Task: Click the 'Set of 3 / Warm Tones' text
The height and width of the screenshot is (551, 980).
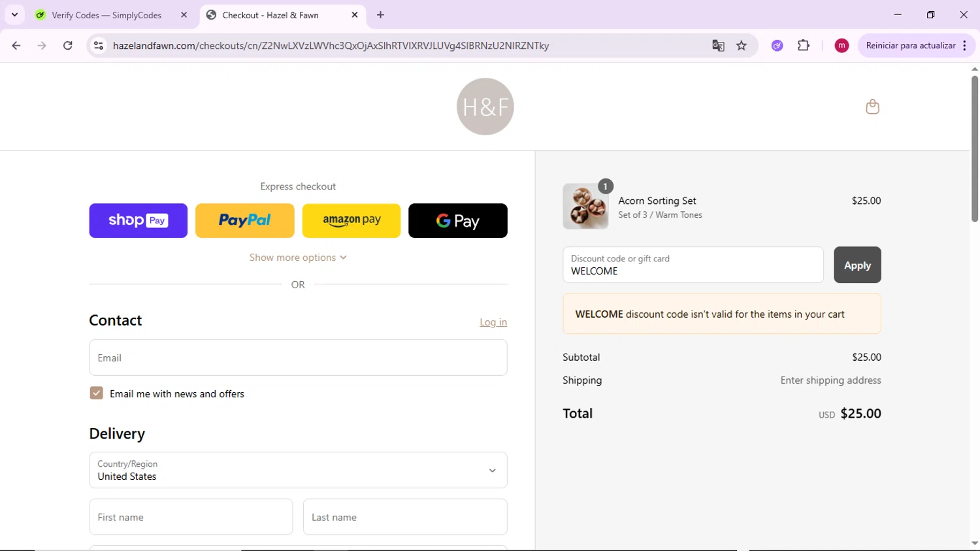Action: click(660, 215)
